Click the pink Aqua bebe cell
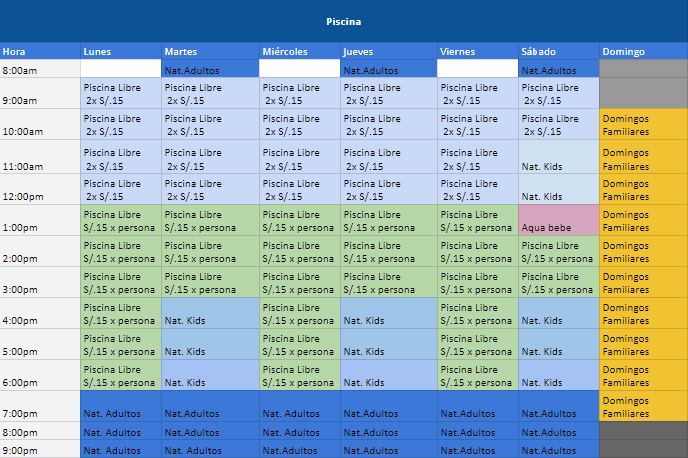The height and width of the screenshot is (458, 688). (559, 220)
